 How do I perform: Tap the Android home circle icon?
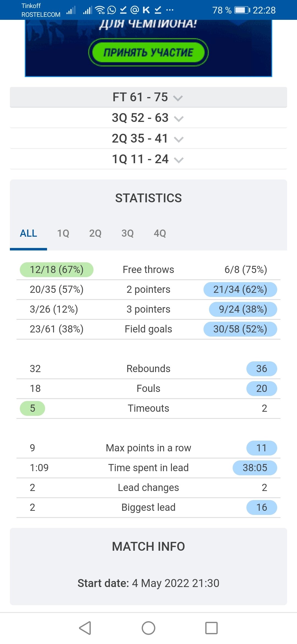(x=148, y=628)
